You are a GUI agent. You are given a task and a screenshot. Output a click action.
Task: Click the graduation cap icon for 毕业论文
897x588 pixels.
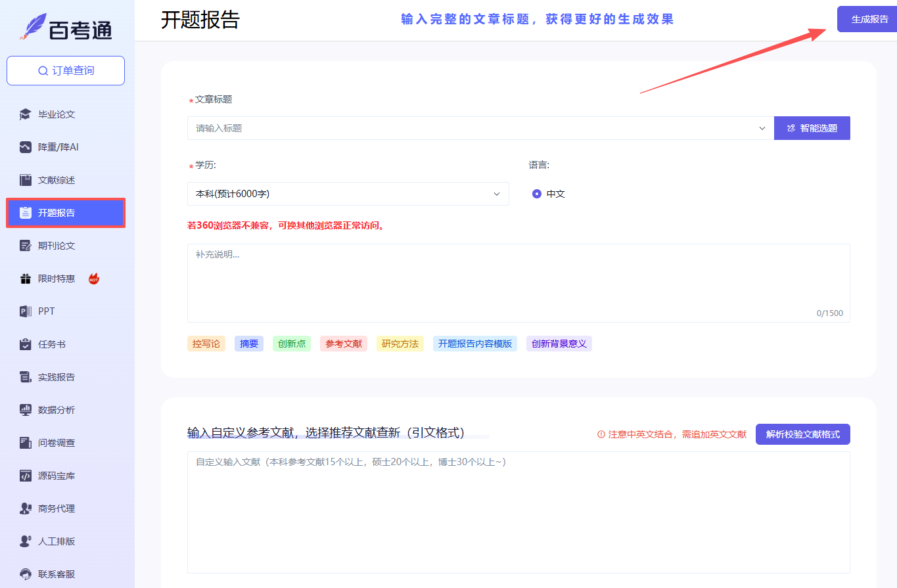point(26,114)
